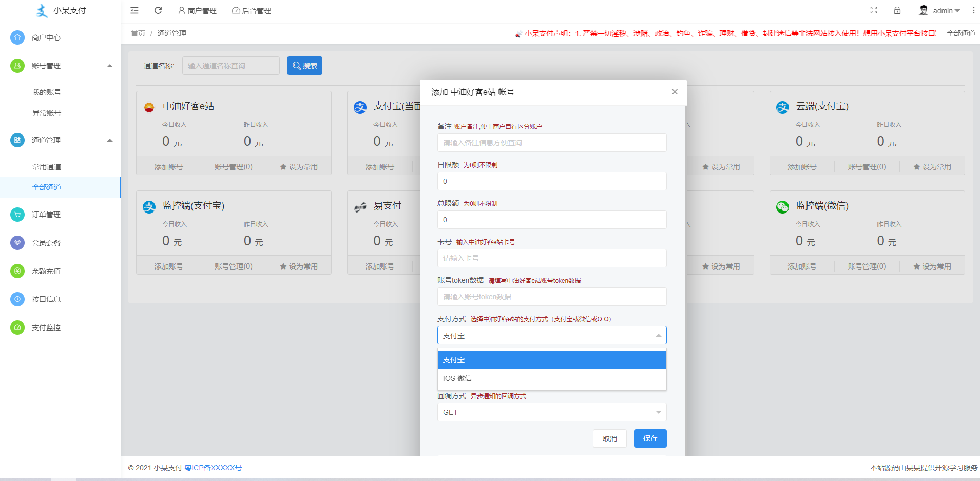This screenshot has height=481, width=980.
Task: Set 中油好客e站 as 设为常用
Action: coord(299,166)
